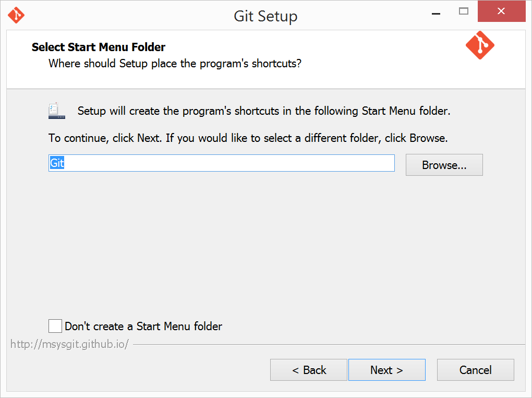Click the large Git logo in the header
This screenshot has width=532, height=398.
point(480,45)
